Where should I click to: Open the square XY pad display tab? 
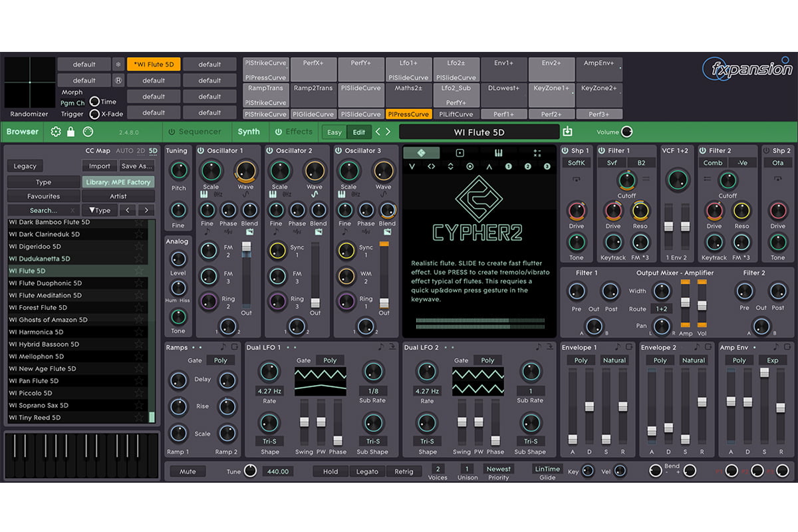(460, 153)
